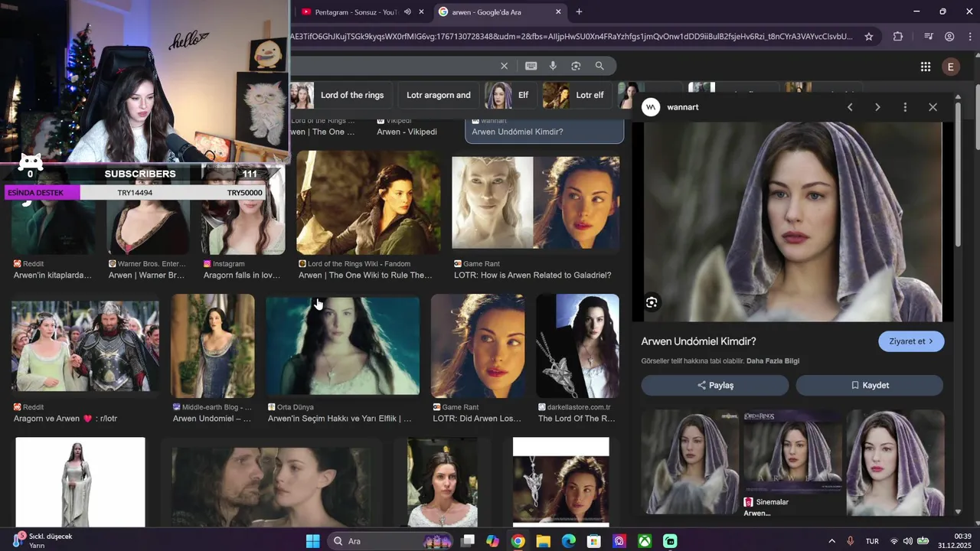The height and width of the screenshot is (551, 980).
Task: Open the Daha Fazla Bilgi link
Action: coord(773,361)
